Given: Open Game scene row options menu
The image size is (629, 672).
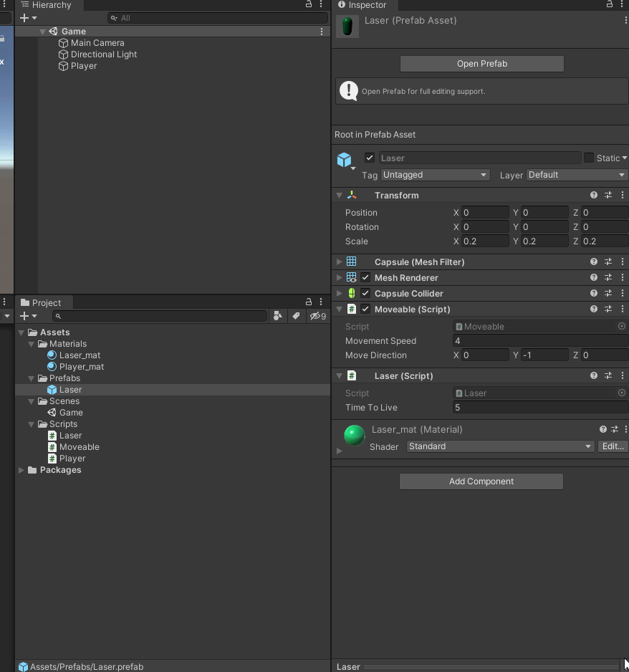Looking at the screenshot, I should [322, 32].
